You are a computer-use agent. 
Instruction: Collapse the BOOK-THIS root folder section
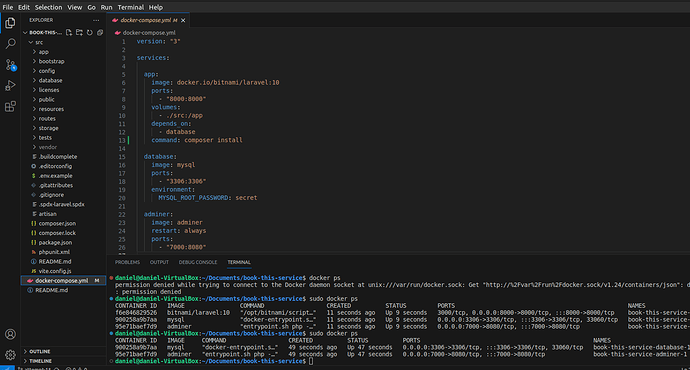tap(42, 33)
